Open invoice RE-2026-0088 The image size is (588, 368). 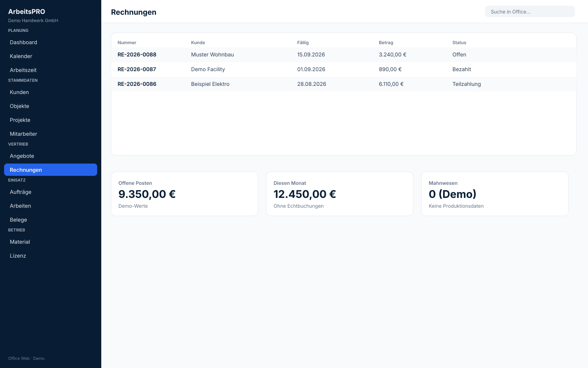point(344,55)
